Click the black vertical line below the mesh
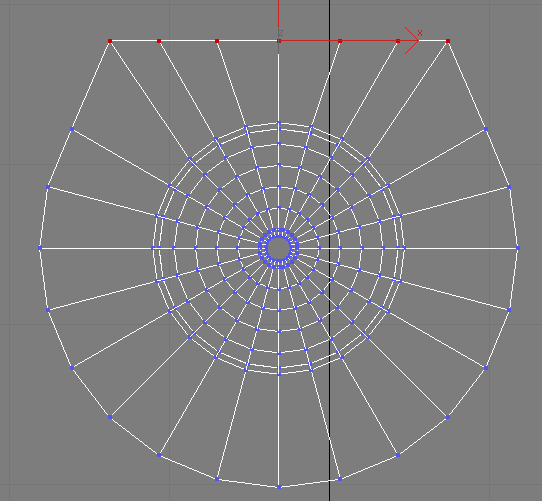 [329, 491]
